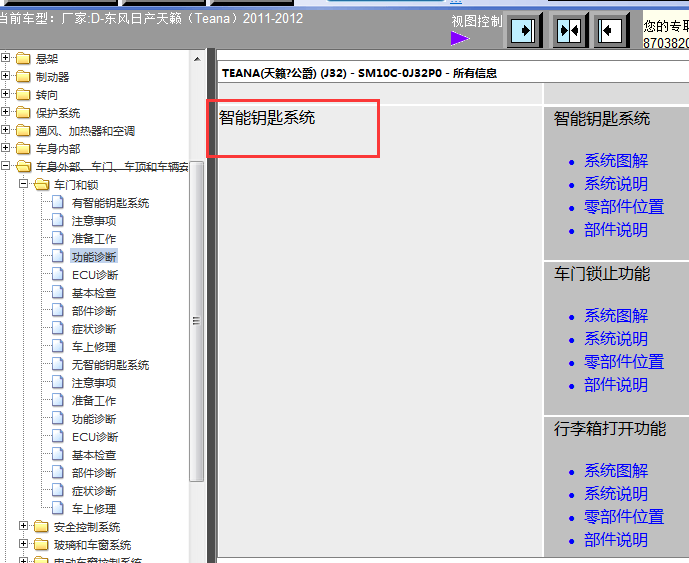
Task: Click the TEANA J32 document title
Action: pos(359,73)
